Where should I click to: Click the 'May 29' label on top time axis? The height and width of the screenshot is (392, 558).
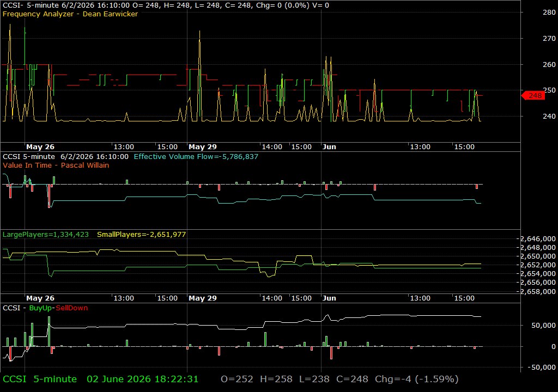pyautogui.click(x=203, y=146)
